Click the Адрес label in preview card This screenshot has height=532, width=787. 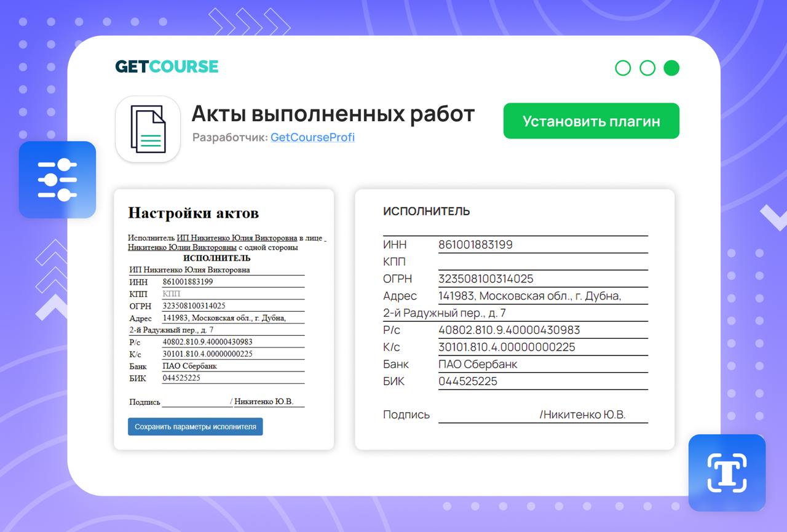pyautogui.click(x=400, y=296)
